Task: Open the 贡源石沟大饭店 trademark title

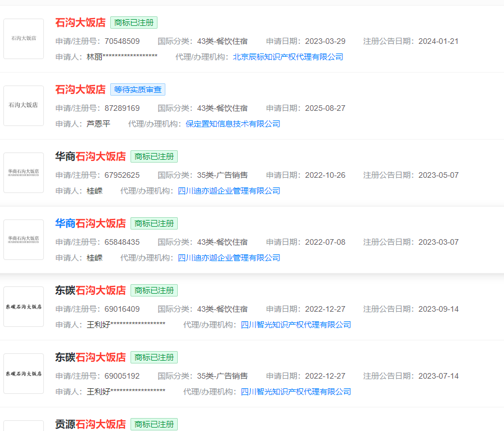Action: [x=91, y=424]
